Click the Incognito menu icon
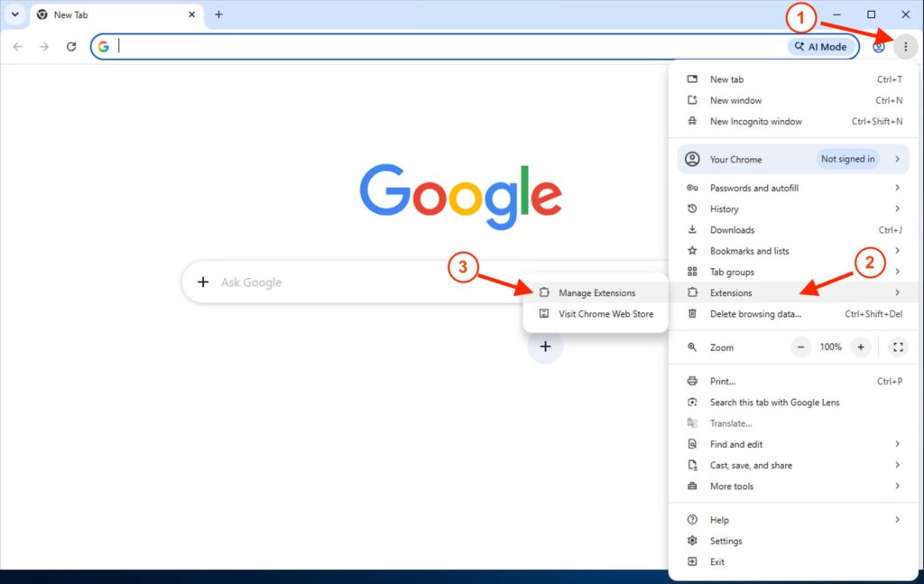This screenshot has width=924, height=584. [x=692, y=121]
